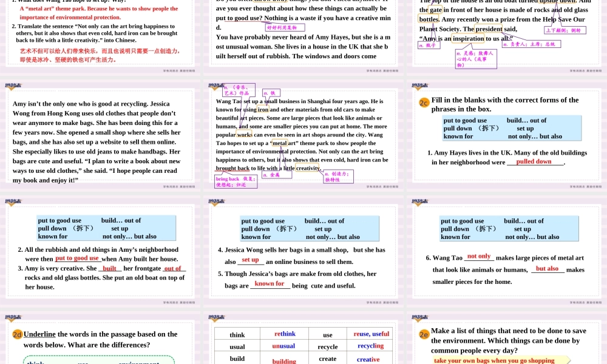Click the 'not only' answer in question 6

coord(479,257)
